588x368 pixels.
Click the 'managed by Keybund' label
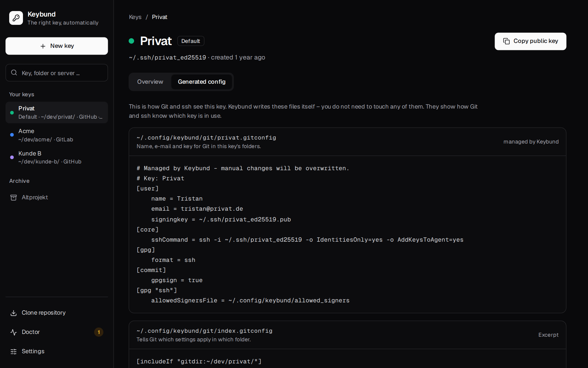(531, 142)
